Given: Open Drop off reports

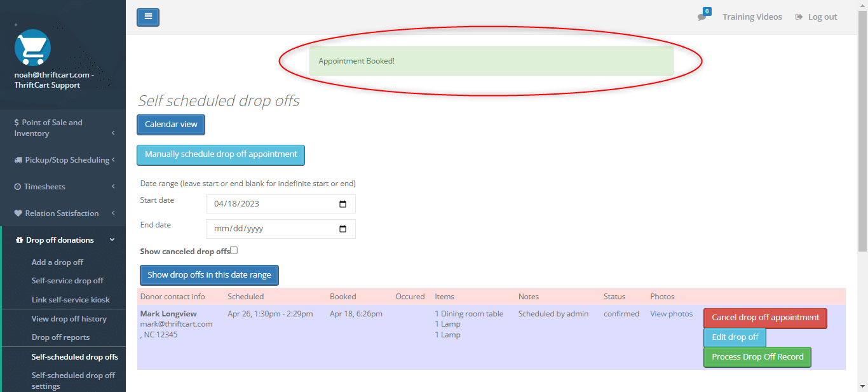Looking at the screenshot, I should coord(60,337).
